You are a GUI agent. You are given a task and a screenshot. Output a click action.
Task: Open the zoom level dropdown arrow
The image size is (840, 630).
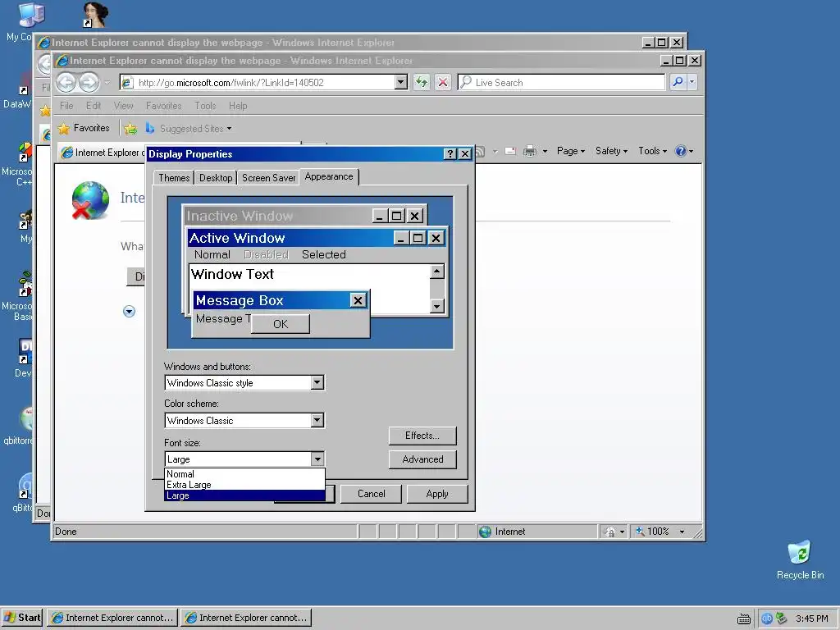[682, 532]
